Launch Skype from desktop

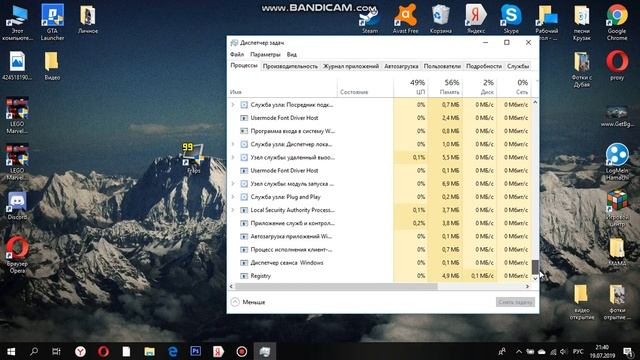coord(511,20)
